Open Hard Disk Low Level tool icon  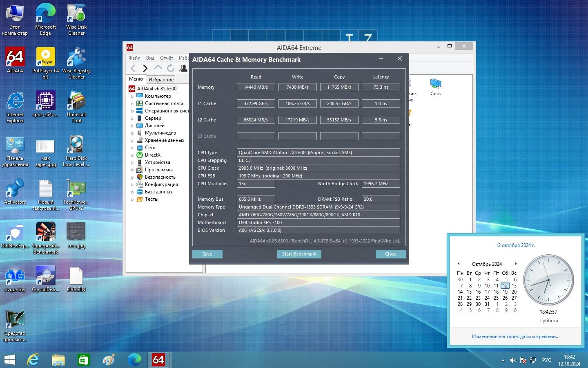pos(76,150)
